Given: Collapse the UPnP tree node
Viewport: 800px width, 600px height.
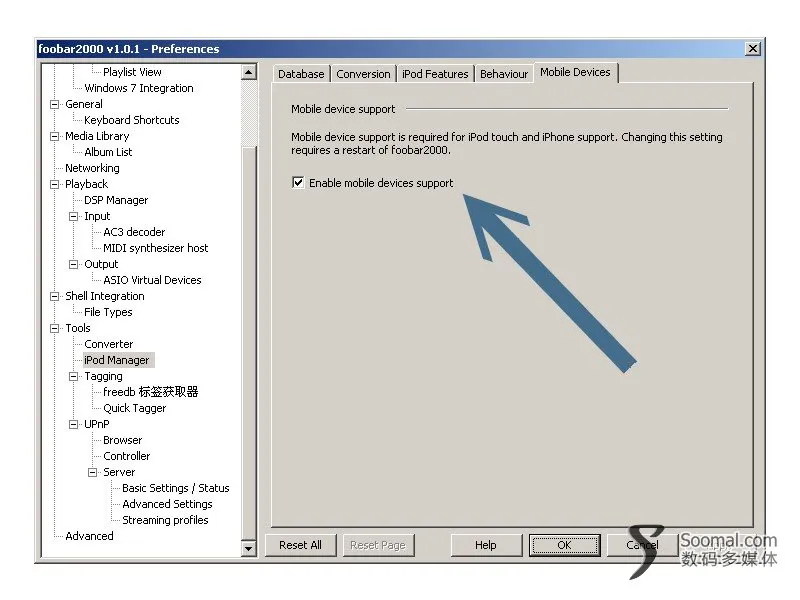Looking at the screenshot, I should 73,424.
